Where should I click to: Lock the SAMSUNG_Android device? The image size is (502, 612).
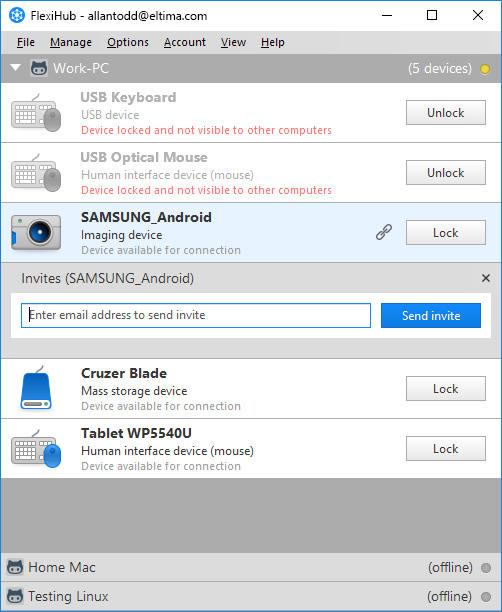pos(446,233)
